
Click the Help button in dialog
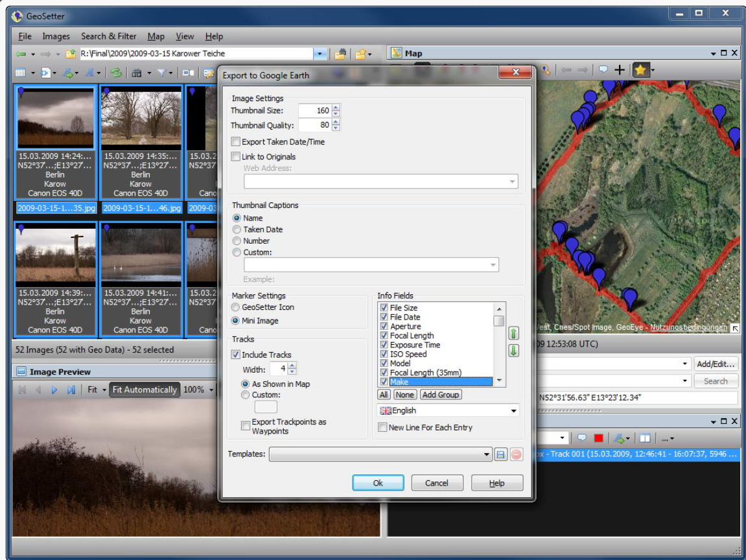[496, 483]
